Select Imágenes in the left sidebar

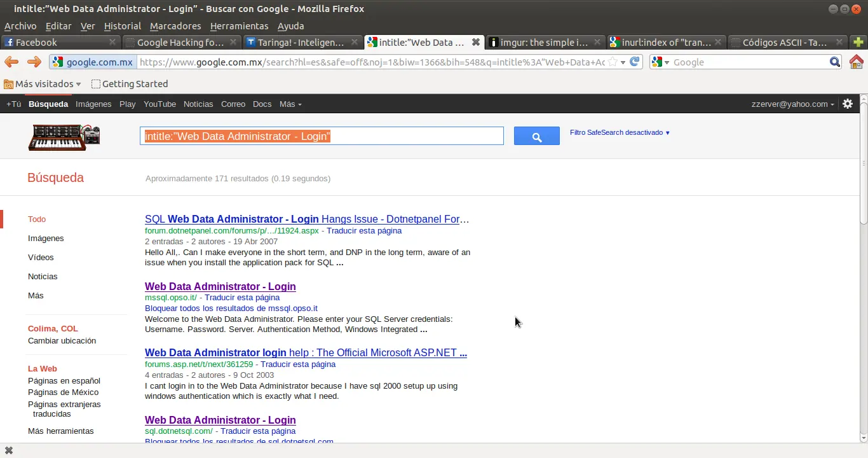46,238
